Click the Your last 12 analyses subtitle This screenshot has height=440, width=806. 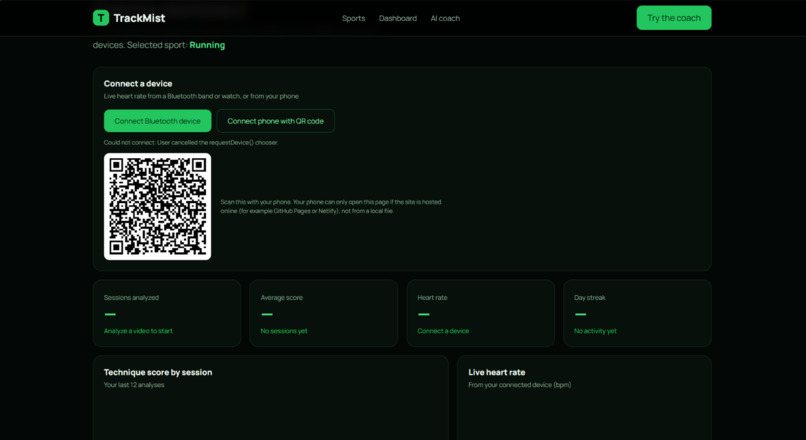(134, 384)
